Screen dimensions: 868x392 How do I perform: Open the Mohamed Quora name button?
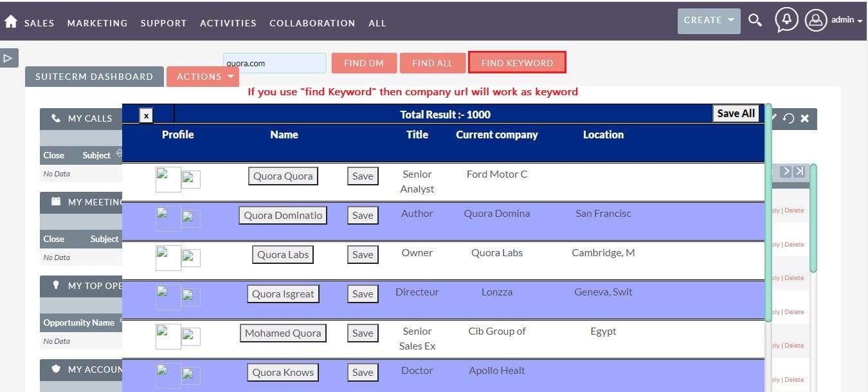coord(283,333)
